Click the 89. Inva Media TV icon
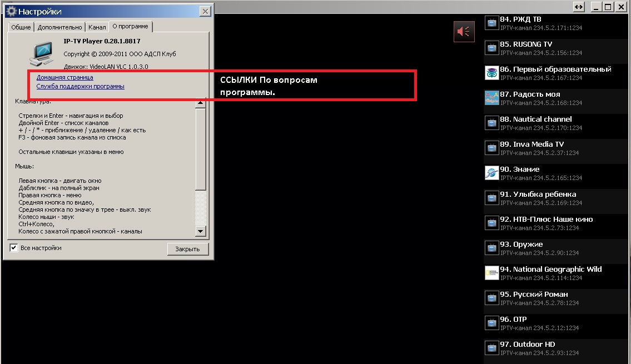This screenshot has width=631, height=364. tap(492, 148)
